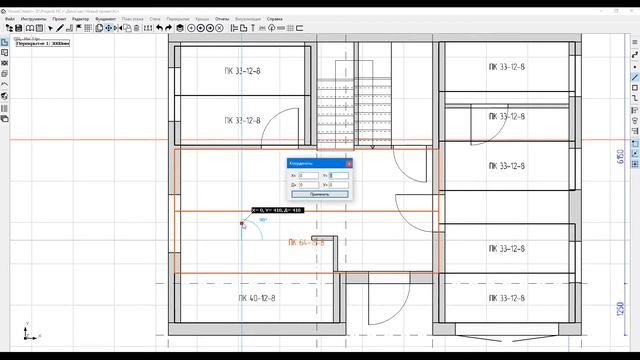Click the calculator-style sheet icon

pos(40,28)
